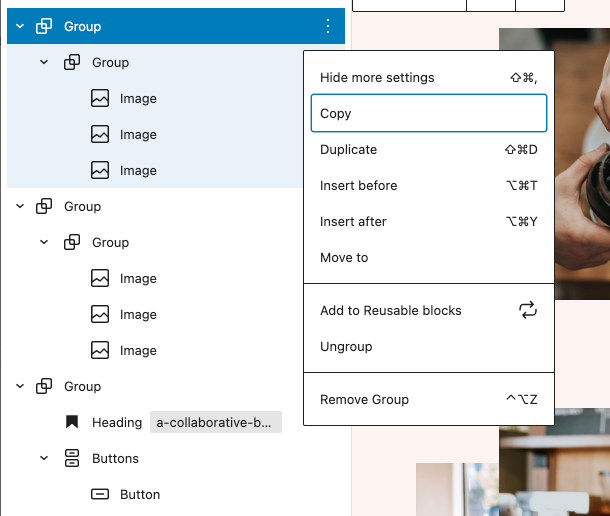This screenshot has height=516, width=610.
Task: Choose Duplicate from the context menu
Action: pos(429,149)
